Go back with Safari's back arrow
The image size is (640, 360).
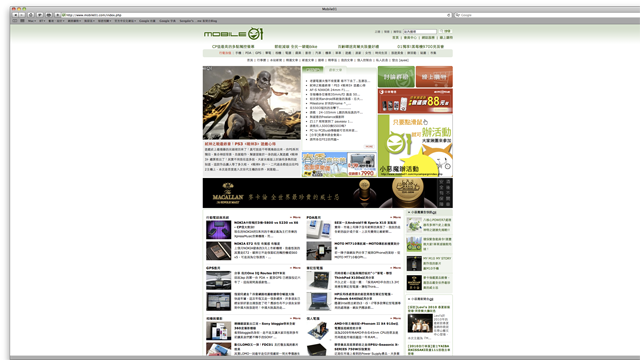tap(16, 15)
